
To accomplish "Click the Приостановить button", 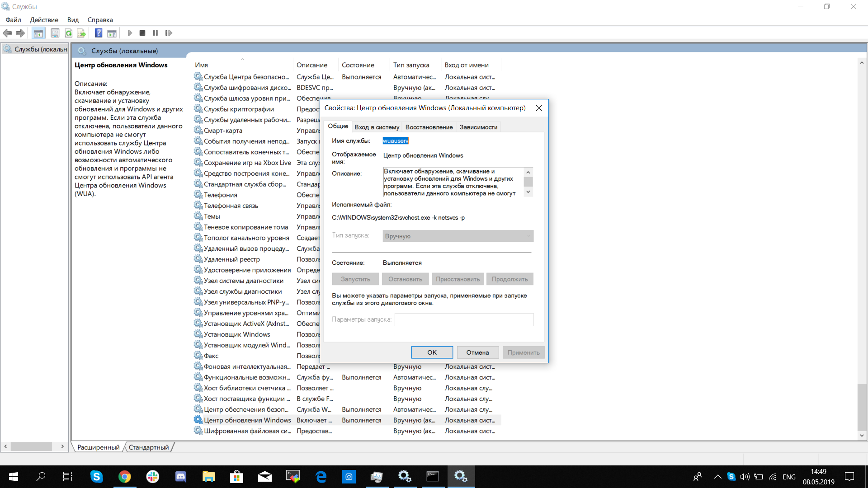I will [458, 279].
